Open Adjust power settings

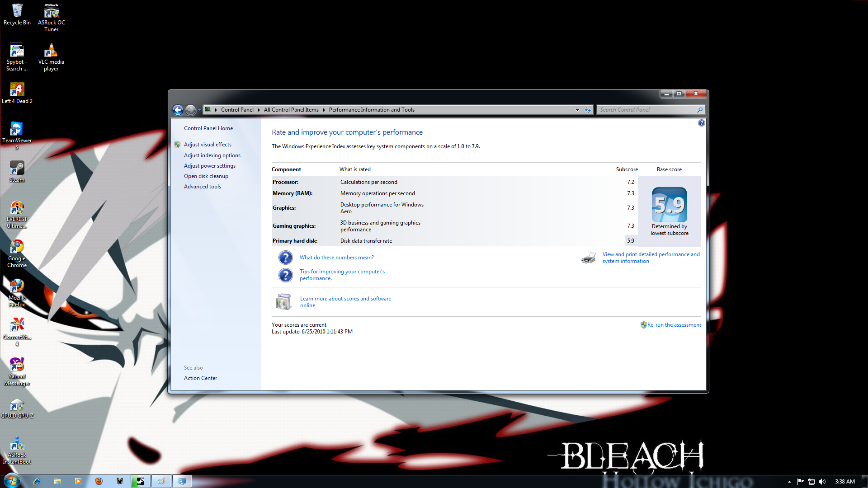pos(209,166)
